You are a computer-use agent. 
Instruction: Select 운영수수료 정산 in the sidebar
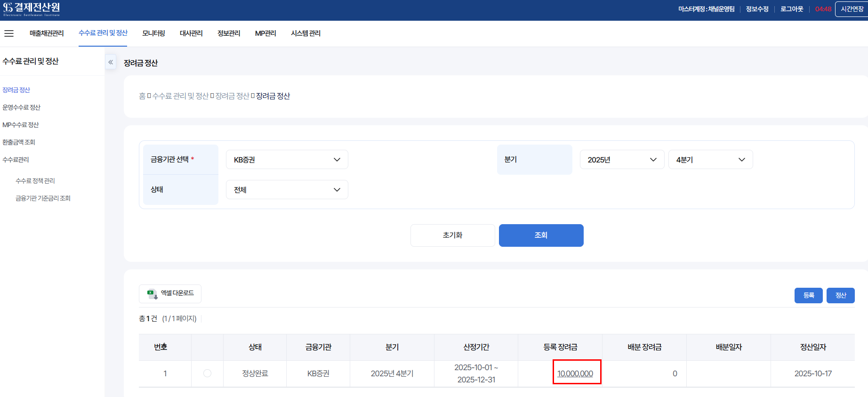[22, 107]
